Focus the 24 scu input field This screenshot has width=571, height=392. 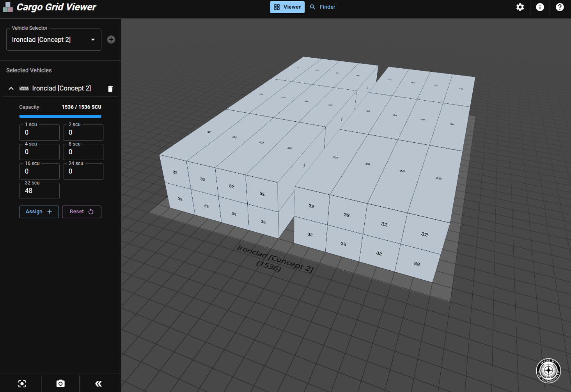coord(83,171)
